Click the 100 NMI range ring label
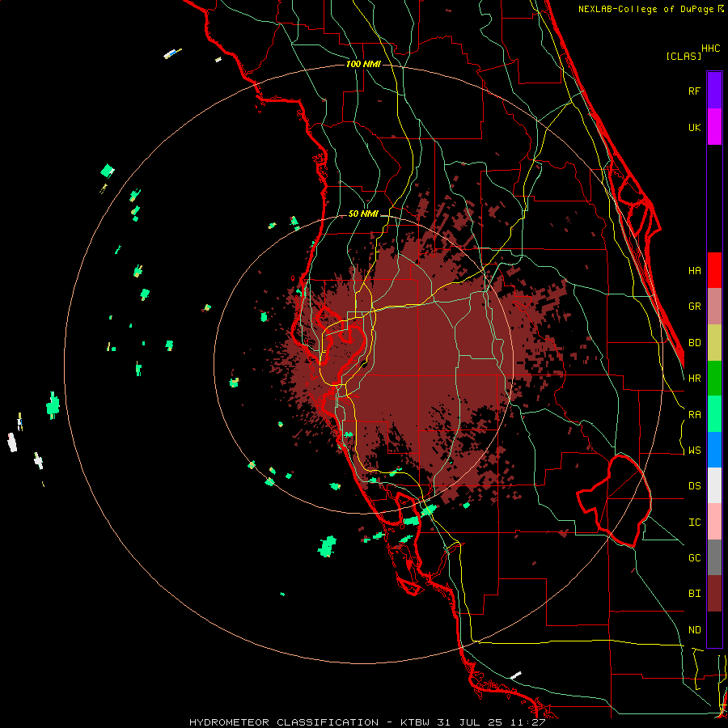728x728 pixels. 363,64
